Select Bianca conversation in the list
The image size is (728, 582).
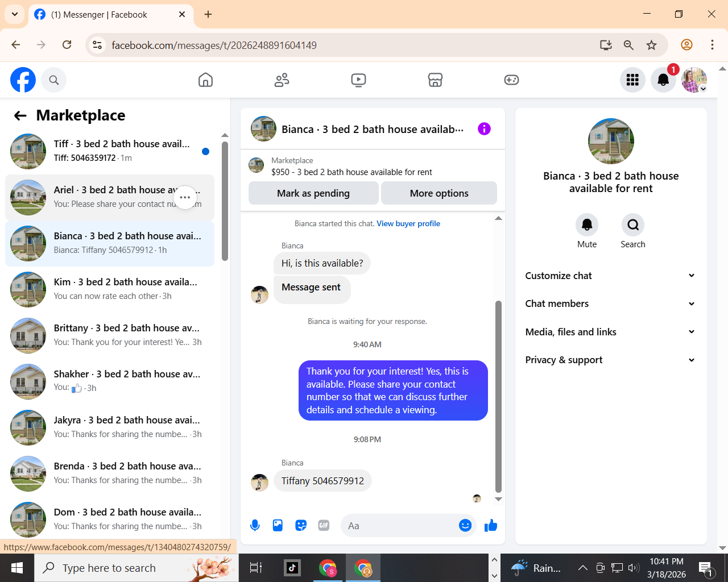(x=110, y=243)
